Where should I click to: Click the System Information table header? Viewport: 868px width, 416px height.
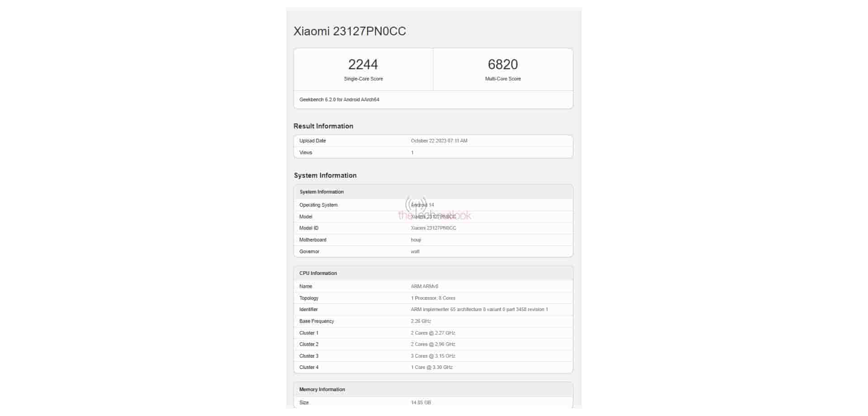[x=321, y=192]
